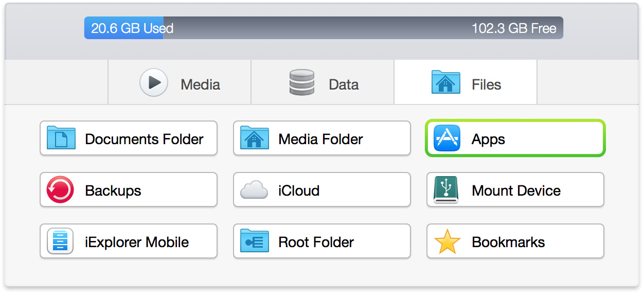Viewport: 644px width, 294px height.
Task: Click the Root Folder tree icon
Action: (254, 241)
